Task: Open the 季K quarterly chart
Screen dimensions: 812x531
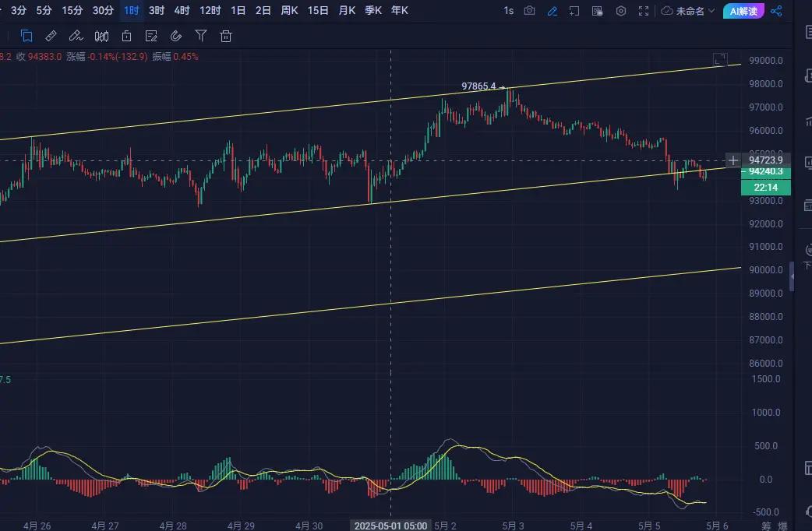Action: click(373, 10)
